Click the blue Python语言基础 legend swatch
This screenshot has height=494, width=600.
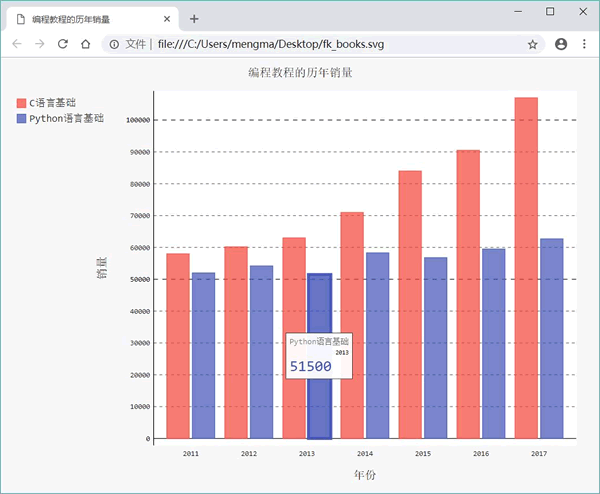[21, 119]
